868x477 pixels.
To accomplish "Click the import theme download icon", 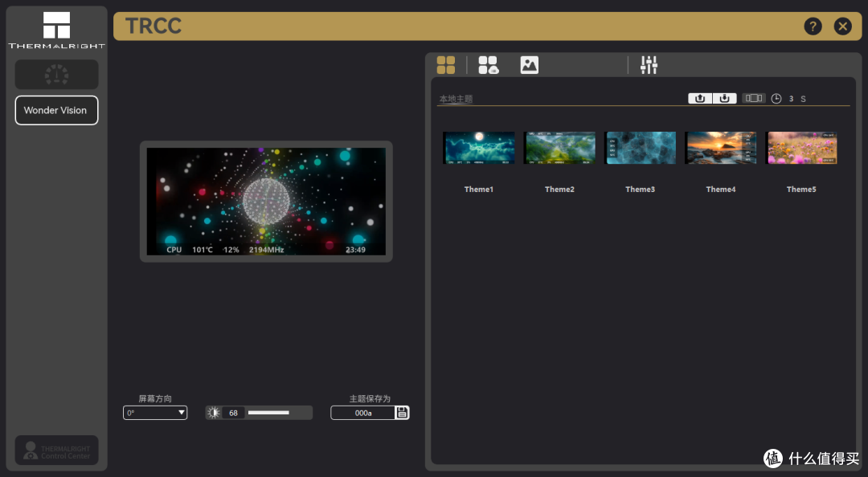I will 724,99.
